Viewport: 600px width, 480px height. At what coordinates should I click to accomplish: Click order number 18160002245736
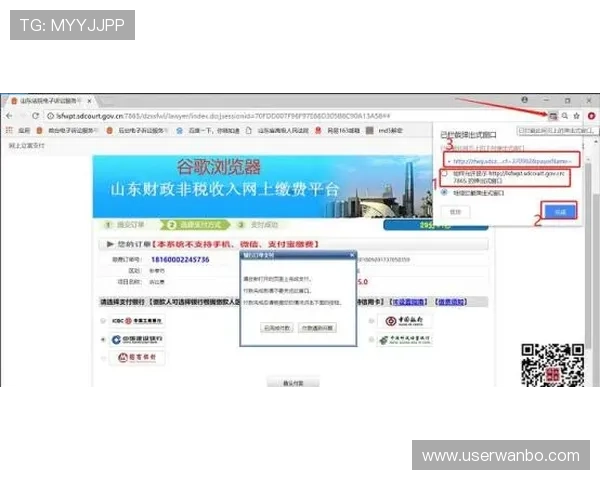[x=180, y=260]
